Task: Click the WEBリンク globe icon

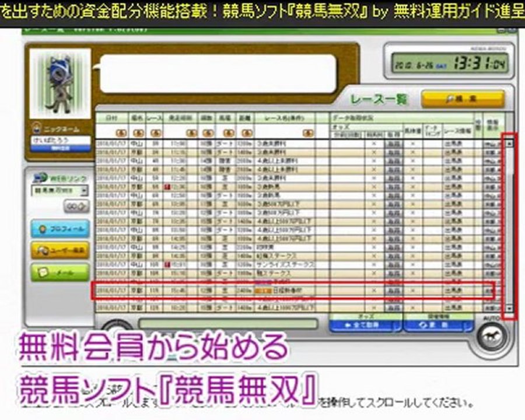Action: pyautogui.click(x=40, y=178)
